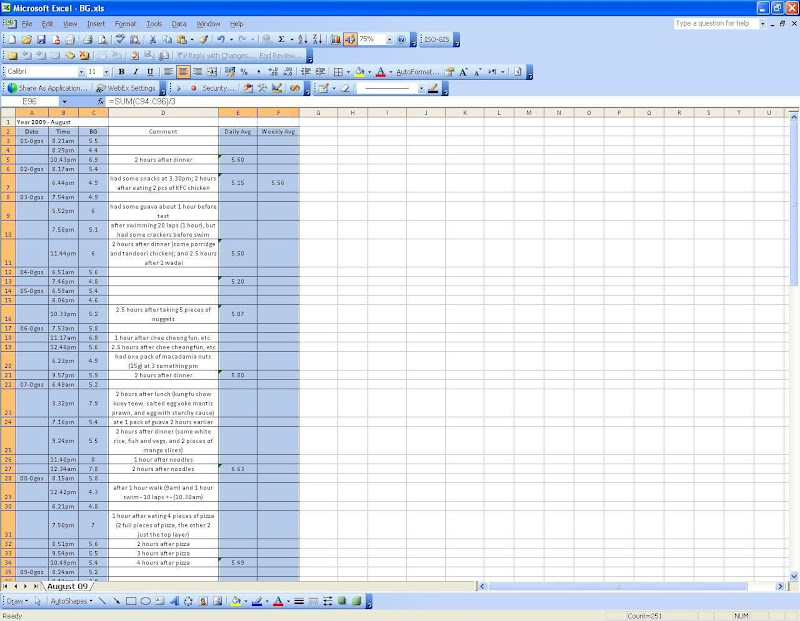The image size is (800, 621).
Task: Click the Save icon in toolbar
Action: (41, 39)
